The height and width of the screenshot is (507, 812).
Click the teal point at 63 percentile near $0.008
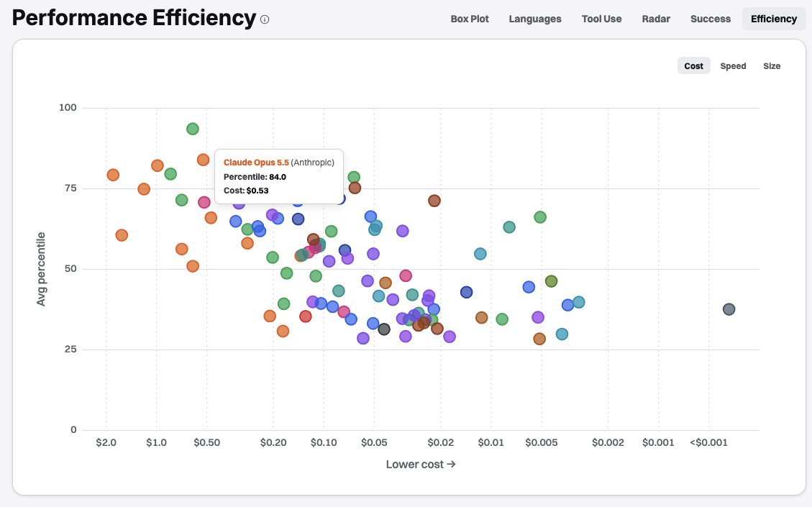click(509, 227)
